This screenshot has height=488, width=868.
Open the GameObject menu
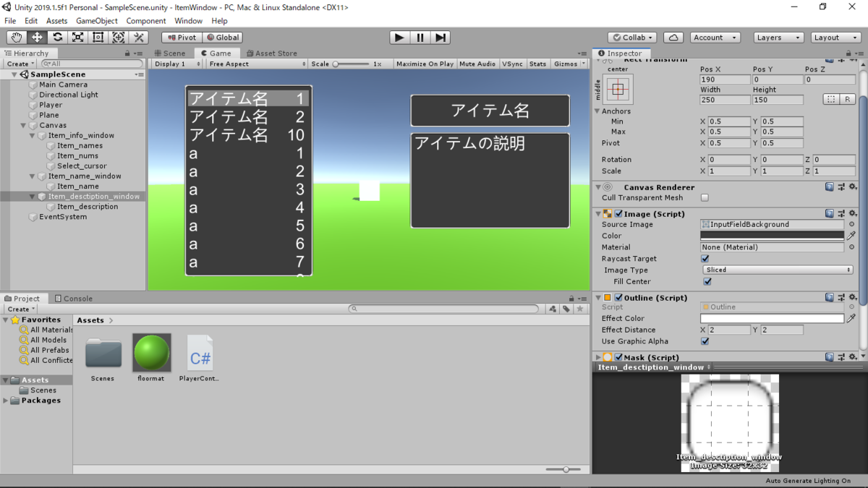click(x=97, y=21)
